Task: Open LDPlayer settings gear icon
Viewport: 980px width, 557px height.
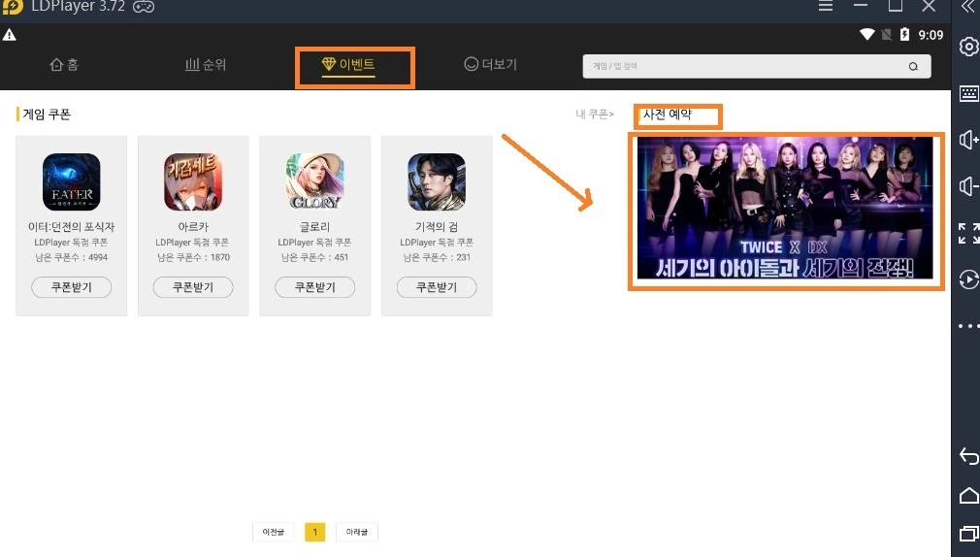Action: point(968,47)
